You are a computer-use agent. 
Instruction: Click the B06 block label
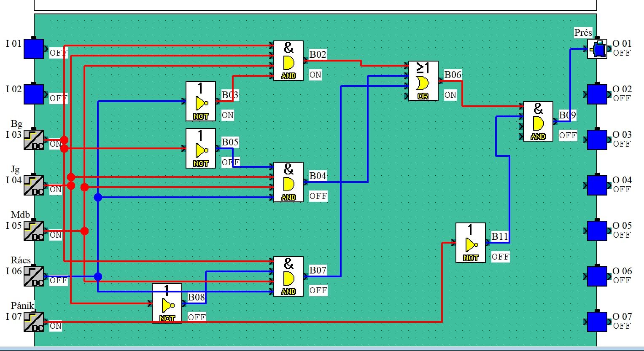tap(453, 75)
